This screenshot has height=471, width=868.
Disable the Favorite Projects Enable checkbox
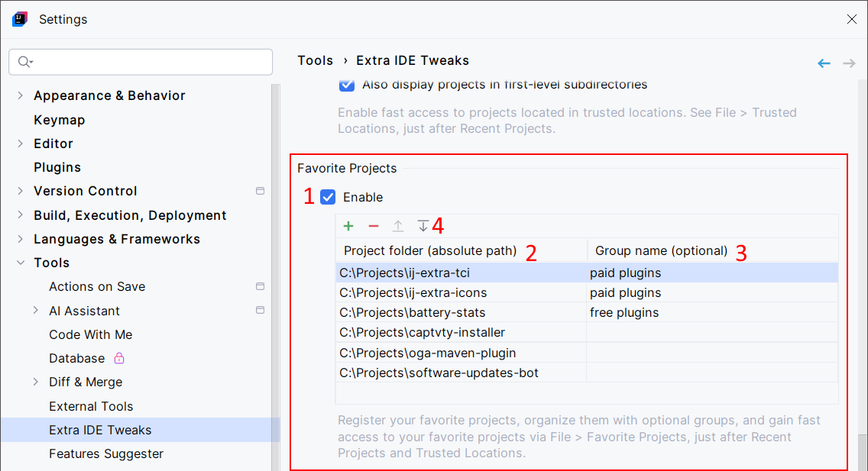[x=329, y=198]
